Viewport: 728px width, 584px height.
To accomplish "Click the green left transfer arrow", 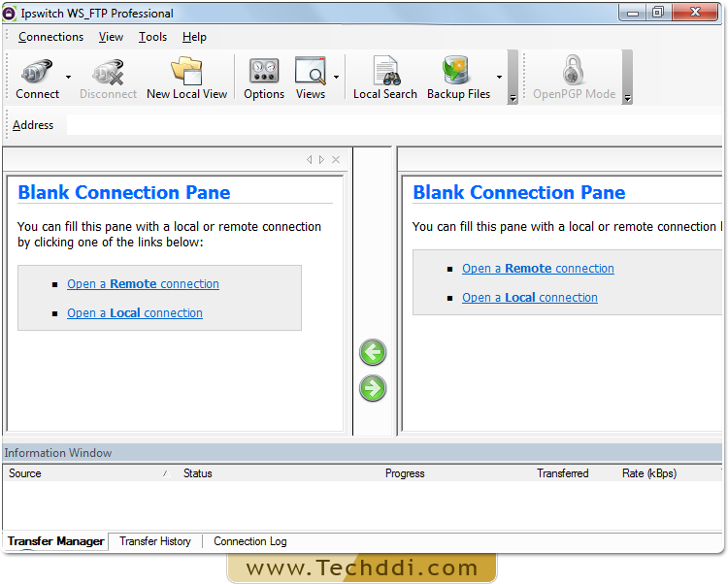I will coord(373,352).
